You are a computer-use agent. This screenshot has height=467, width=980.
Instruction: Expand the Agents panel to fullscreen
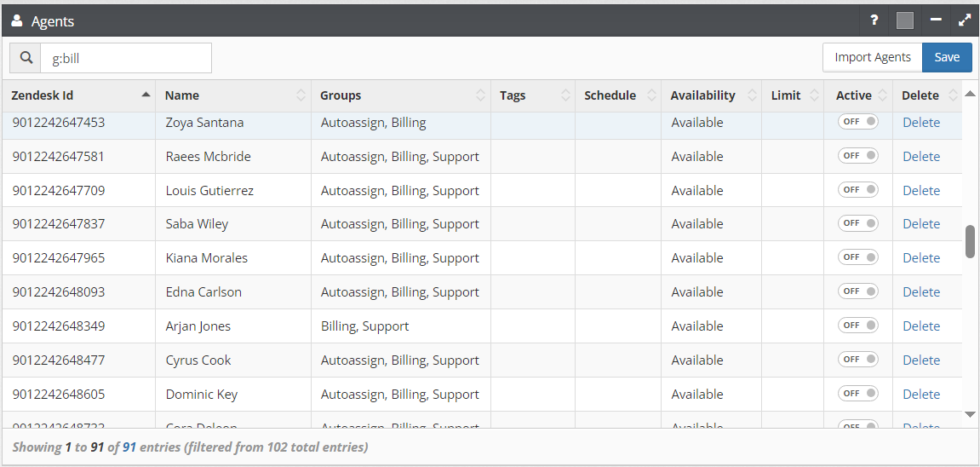pos(965,20)
